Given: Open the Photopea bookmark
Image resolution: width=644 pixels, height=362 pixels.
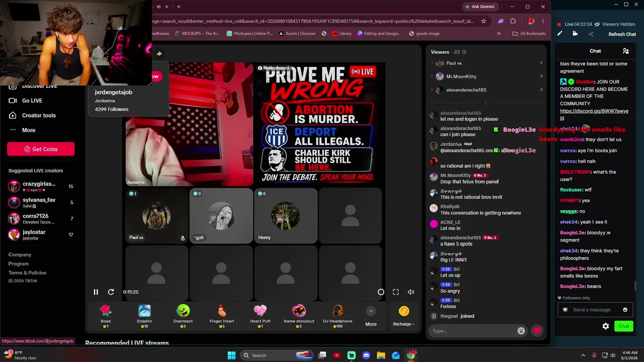Looking at the screenshot, I should pos(250,34).
